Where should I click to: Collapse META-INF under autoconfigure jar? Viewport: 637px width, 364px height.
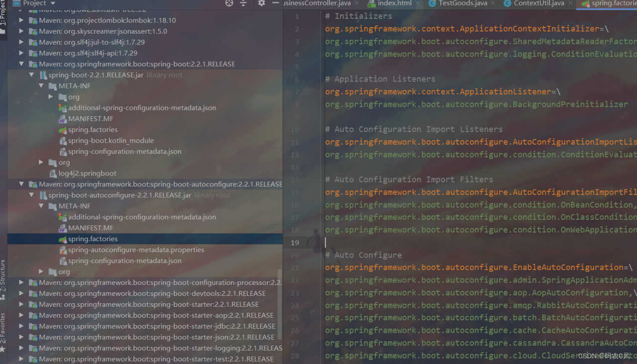pos(41,206)
